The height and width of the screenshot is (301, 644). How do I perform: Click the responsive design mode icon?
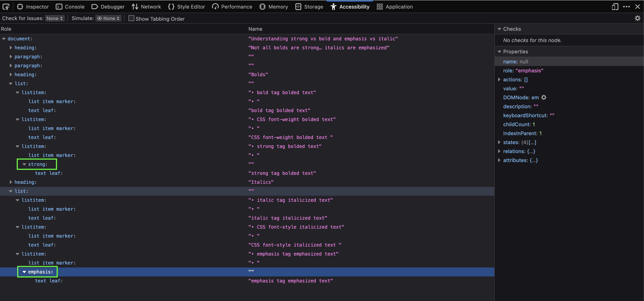pyautogui.click(x=615, y=7)
